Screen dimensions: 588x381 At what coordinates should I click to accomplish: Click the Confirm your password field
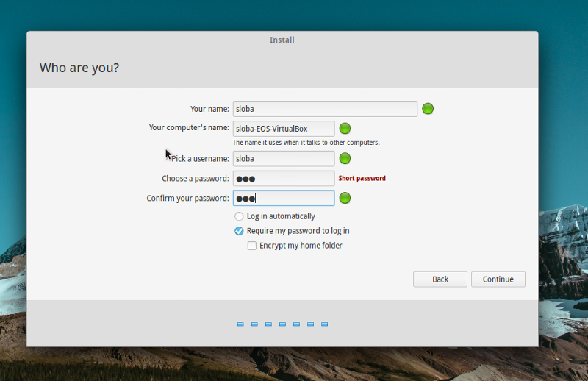click(284, 198)
